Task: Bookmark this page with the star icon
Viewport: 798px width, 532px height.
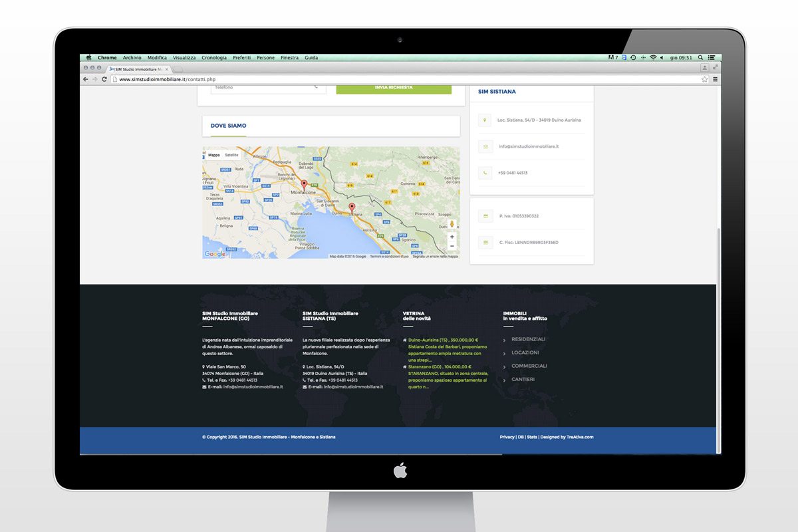Action: [x=704, y=79]
